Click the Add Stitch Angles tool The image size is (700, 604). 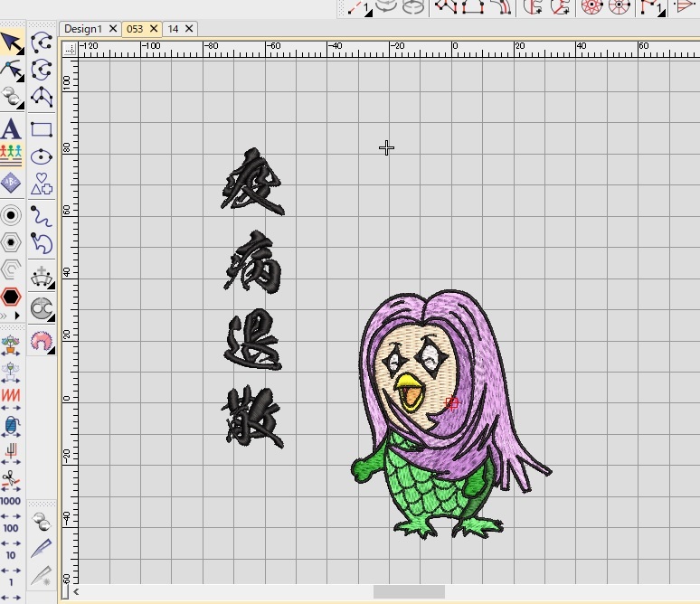[x=42, y=277]
